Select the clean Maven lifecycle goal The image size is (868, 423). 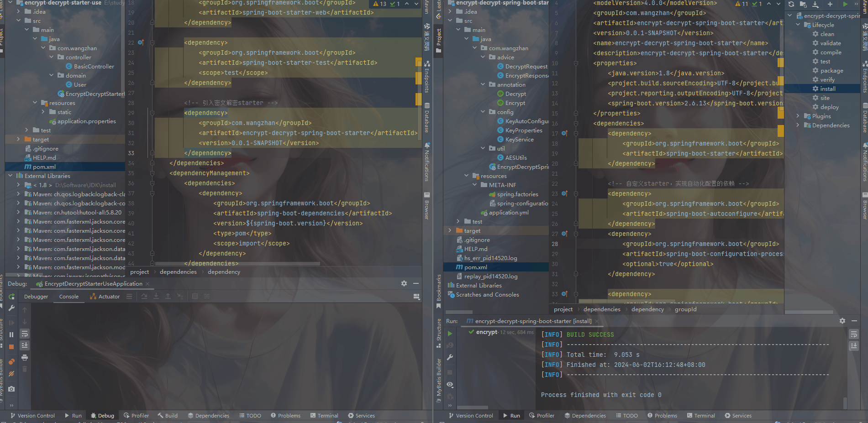(827, 34)
